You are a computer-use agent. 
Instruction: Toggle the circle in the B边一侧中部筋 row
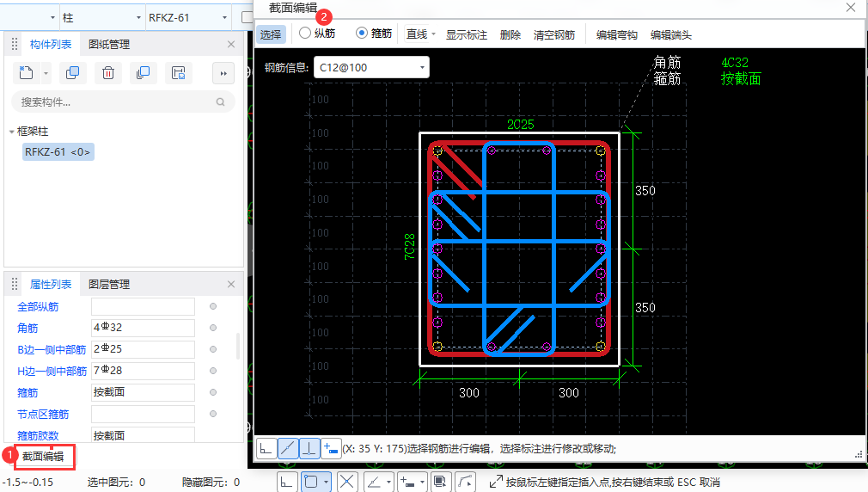(213, 349)
